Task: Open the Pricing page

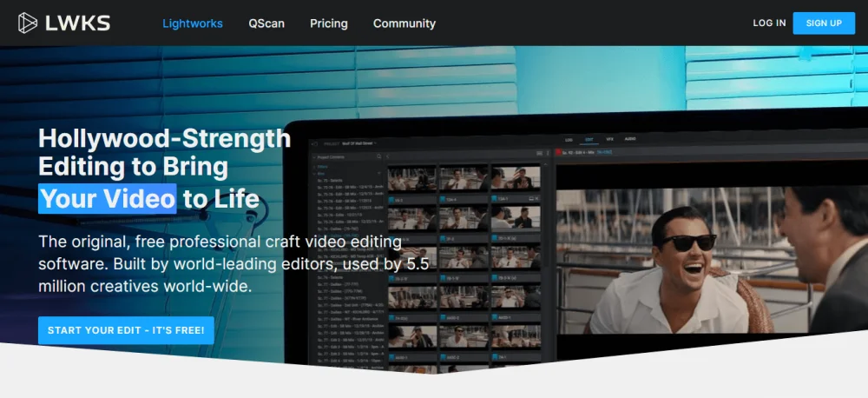Action: coord(328,23)
